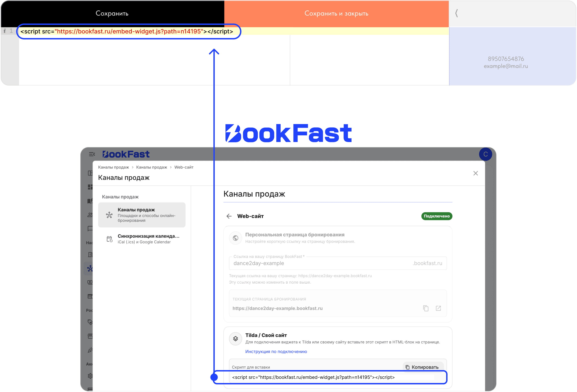Image resolution: width=577 pixels, height=392 pixels.
Task: Open Синхронизация календаря menu entry
Action: coord(142,239)
